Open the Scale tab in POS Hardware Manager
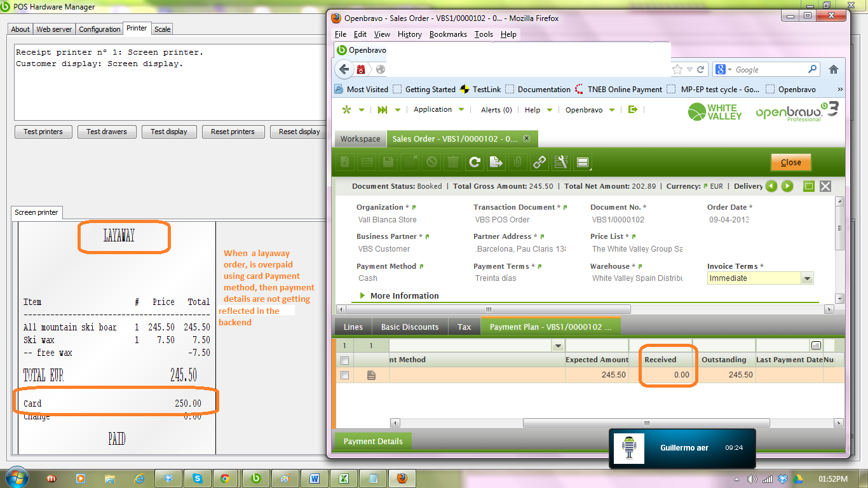 [163, 29]
